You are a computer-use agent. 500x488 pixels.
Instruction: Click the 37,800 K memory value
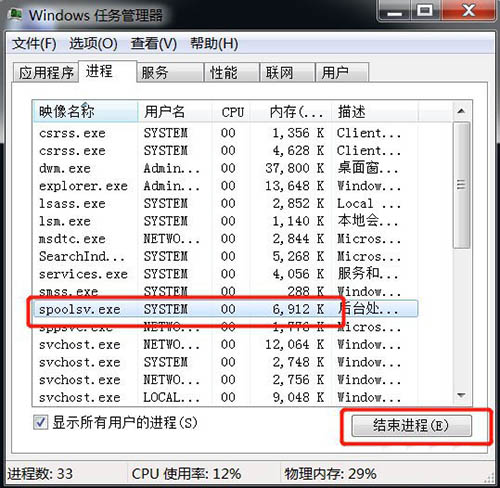click(295, 168)
